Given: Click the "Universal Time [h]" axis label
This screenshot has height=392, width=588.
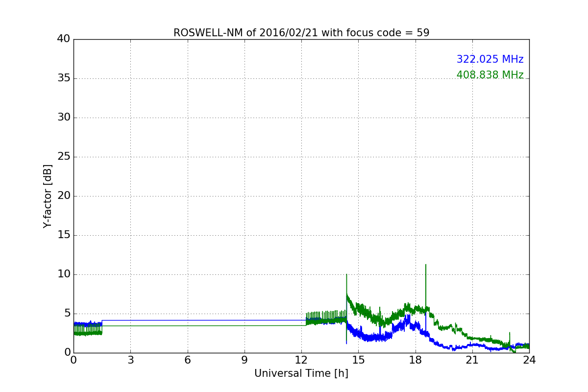Looking at the screenshot, I should (301, 373).
